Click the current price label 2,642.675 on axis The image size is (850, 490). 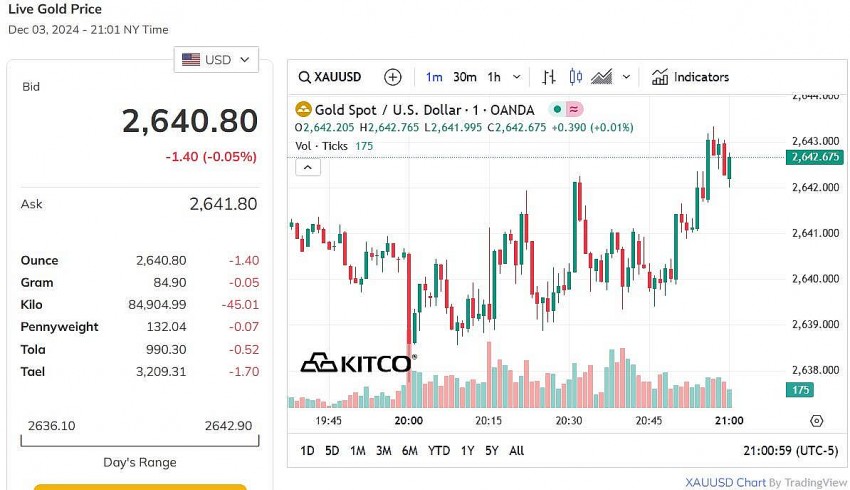point(816,157)
